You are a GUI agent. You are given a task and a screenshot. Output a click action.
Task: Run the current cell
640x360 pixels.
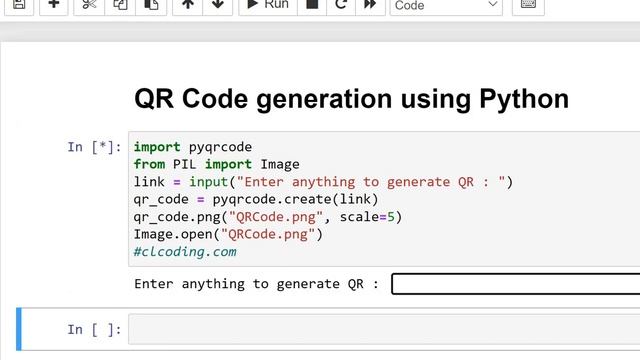(268, 5)
